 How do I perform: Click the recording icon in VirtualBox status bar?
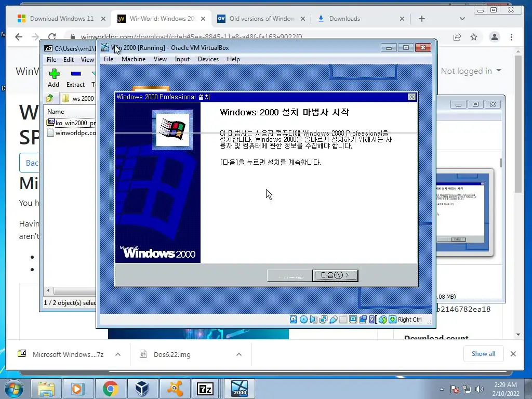click(x=363, y=320)
